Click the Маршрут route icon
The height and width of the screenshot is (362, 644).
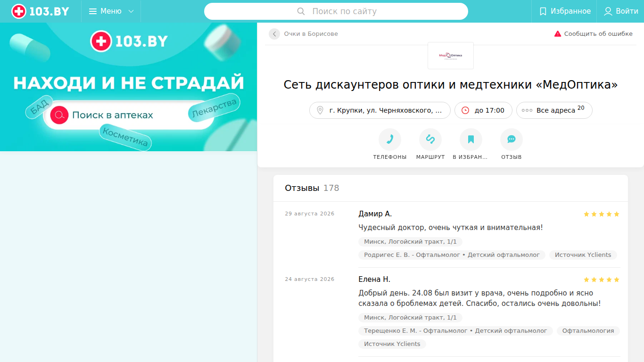click(430, 140)
